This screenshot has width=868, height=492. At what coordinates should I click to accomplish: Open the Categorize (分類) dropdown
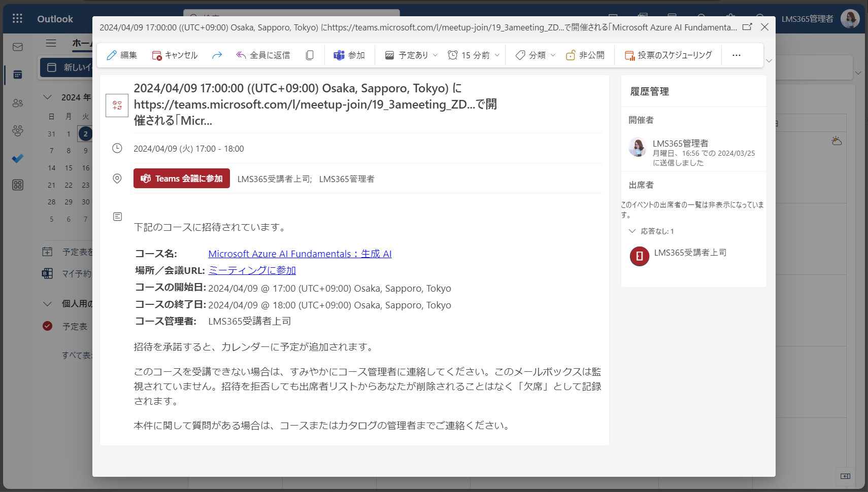tap(535, 55)
